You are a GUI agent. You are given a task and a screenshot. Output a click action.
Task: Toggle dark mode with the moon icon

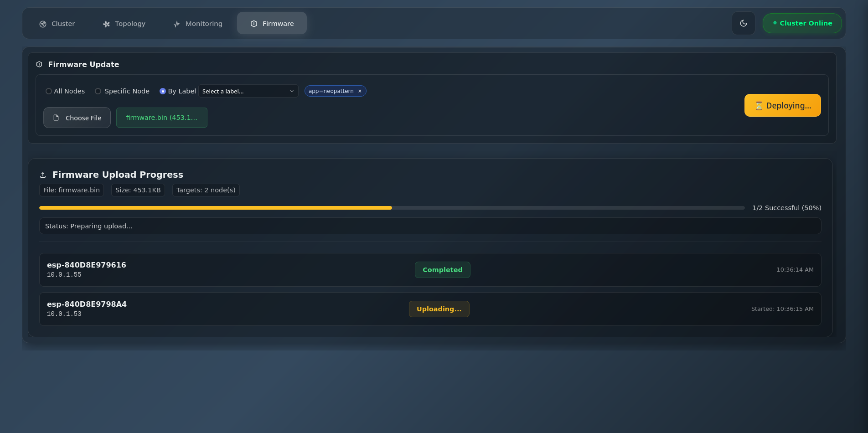coord(743,23)
